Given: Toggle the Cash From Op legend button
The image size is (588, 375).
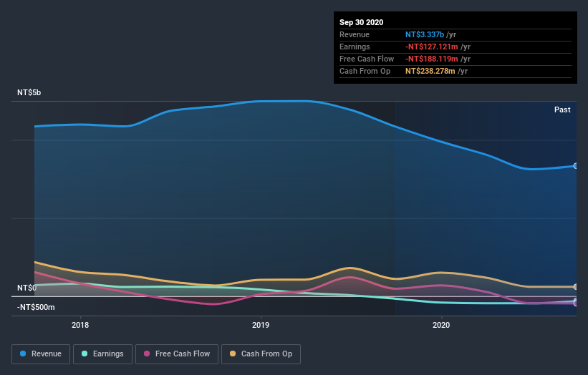Looking at the screenshot, I should tap(261, 354).
